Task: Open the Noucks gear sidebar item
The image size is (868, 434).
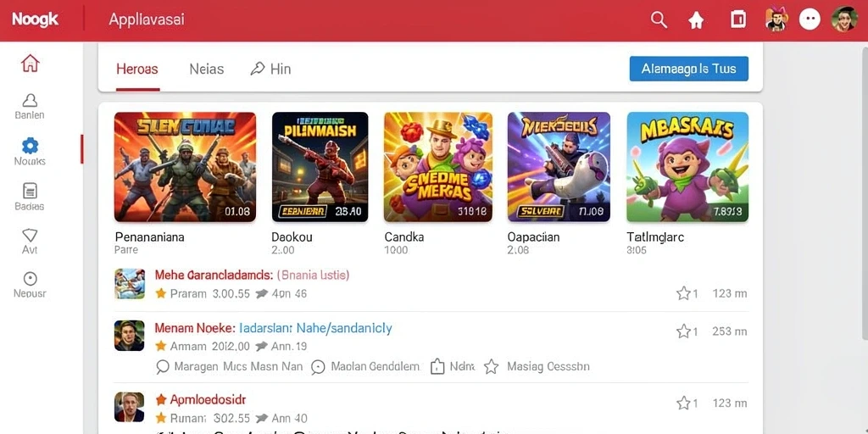Action: (30, 152)
